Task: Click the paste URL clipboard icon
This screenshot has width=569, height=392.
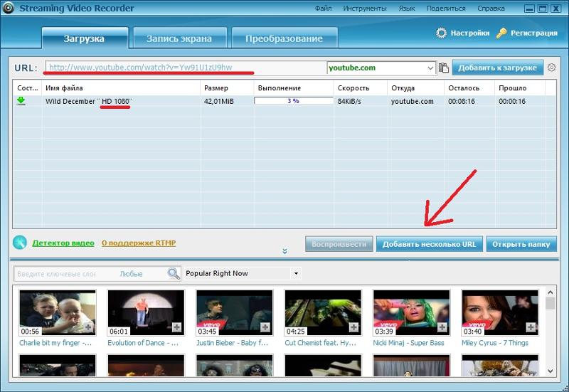Action: pyautogui.click(x=443, y=68)
